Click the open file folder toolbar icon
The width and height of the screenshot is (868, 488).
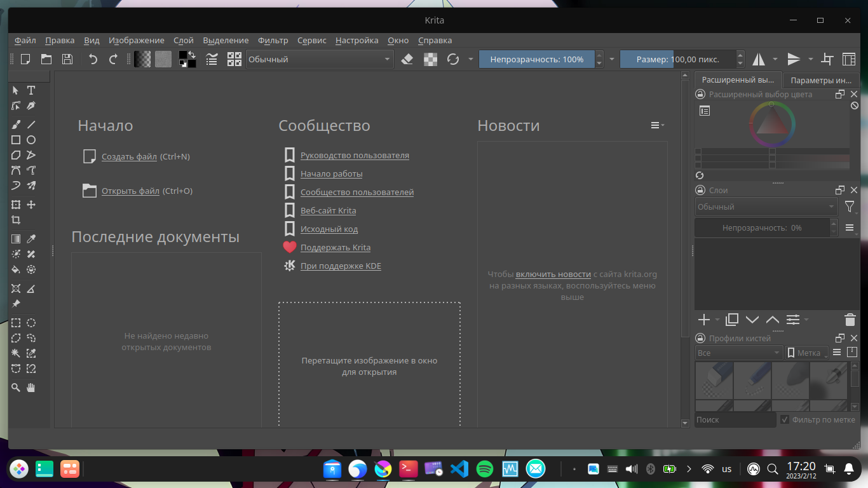46,59
